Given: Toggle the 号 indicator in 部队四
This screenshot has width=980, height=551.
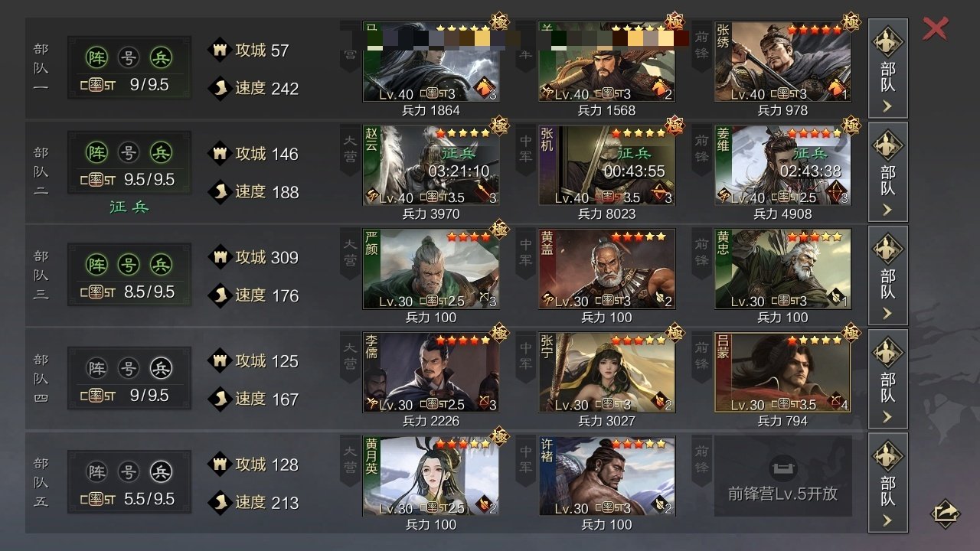Looking at the screenshot, I should [x=129, y=368].
